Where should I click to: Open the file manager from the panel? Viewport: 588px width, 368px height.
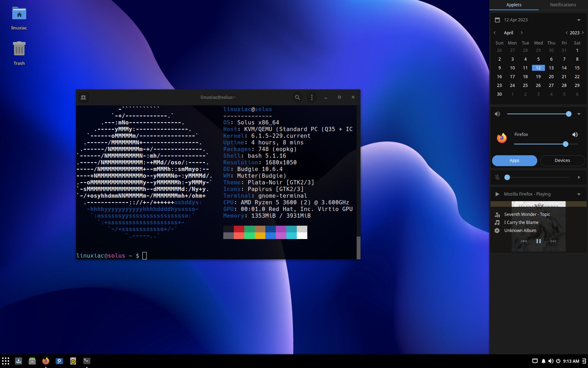[32, 361]
